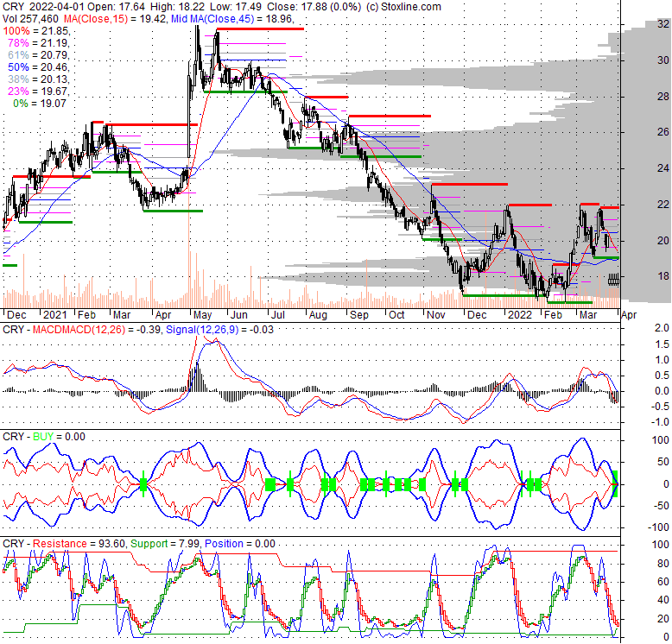Screen dimensions: 672x644
Task: Click the 2022 label on the time axis
Action: [x=519, y=315]
